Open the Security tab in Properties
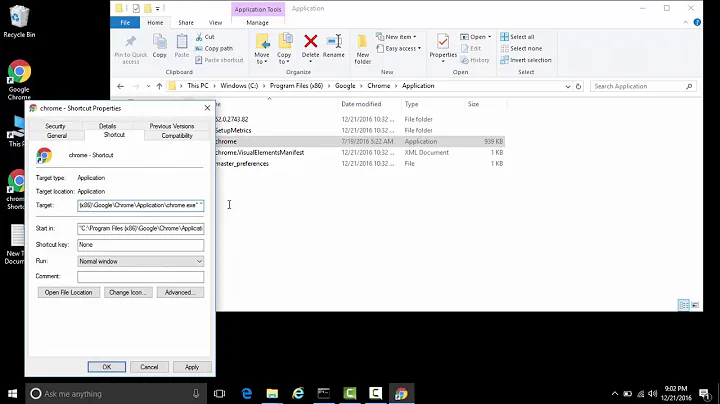Image resolution: width=720 pixels, height=404 pixels. click(x=55, y=126)
